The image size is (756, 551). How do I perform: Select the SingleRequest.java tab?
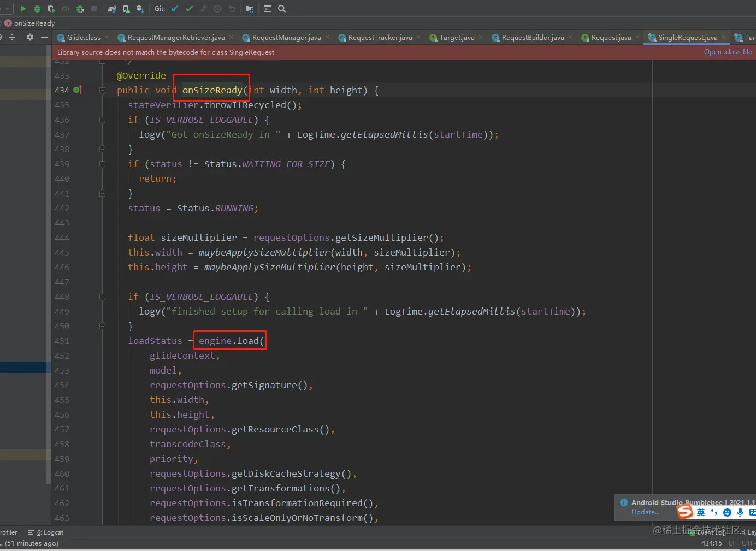[x=688, y=37]
